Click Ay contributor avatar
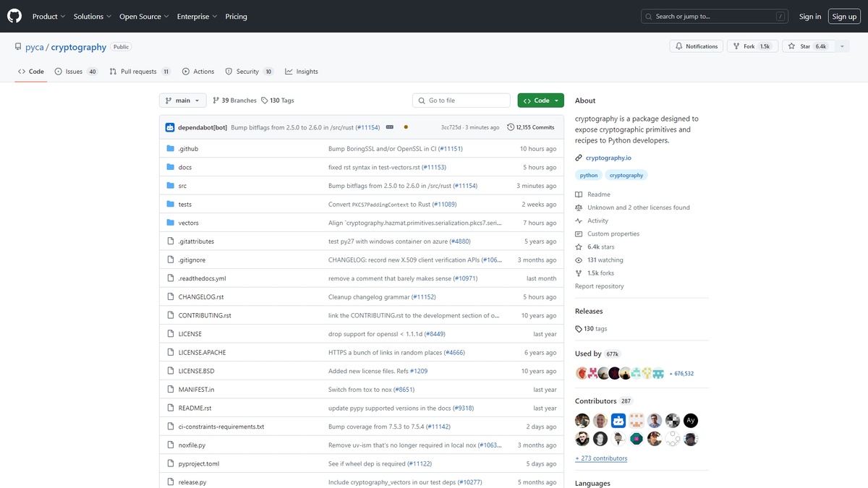Image resolution: width=868 pixels, height=488 pixels. tap(690, 420)
